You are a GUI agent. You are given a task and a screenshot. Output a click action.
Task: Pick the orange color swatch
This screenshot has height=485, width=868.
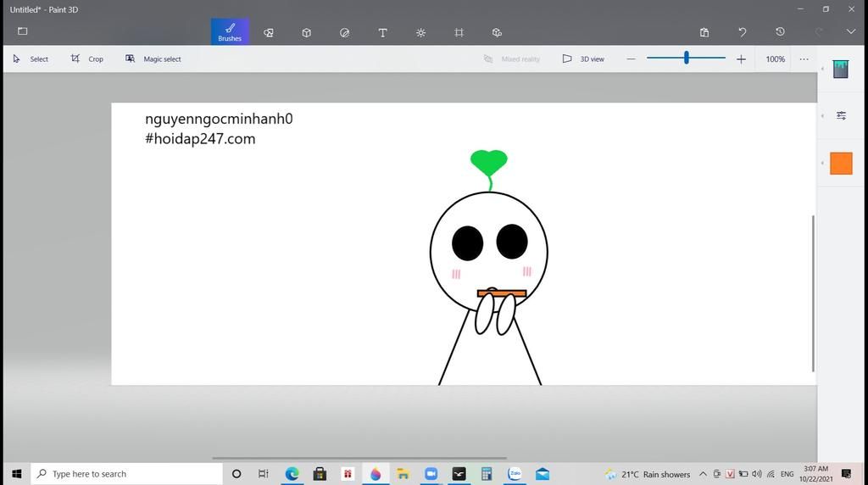click(x=842, y=164)
